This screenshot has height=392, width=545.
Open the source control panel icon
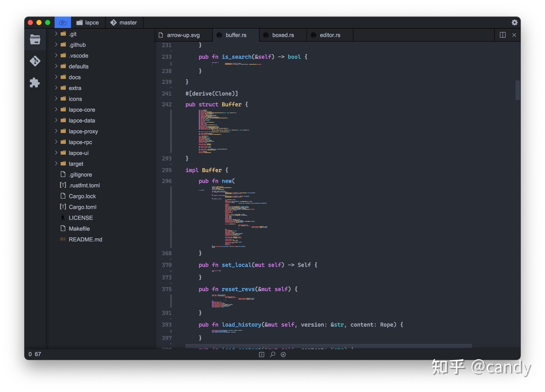35,61
